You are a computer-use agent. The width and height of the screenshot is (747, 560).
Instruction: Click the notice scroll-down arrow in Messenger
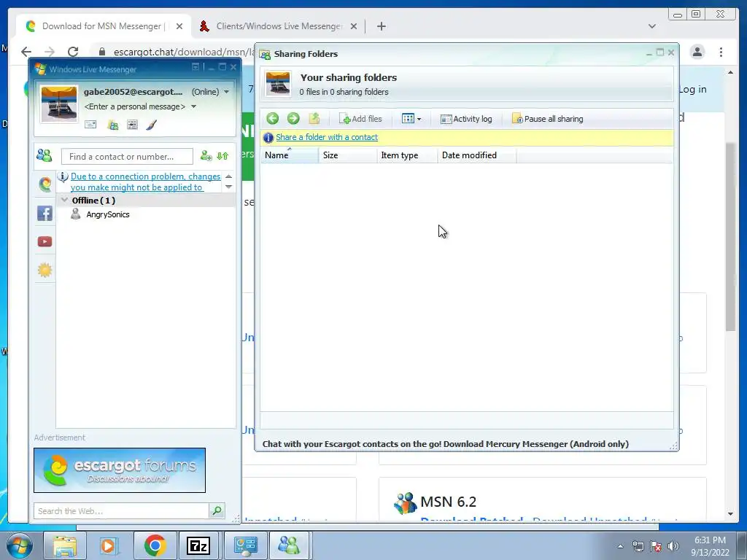228,187
